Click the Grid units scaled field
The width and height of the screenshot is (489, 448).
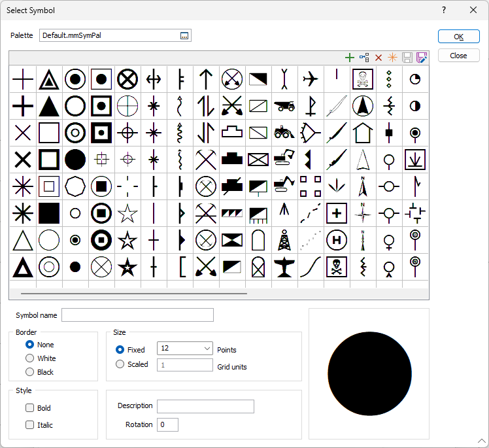(184, 365)
